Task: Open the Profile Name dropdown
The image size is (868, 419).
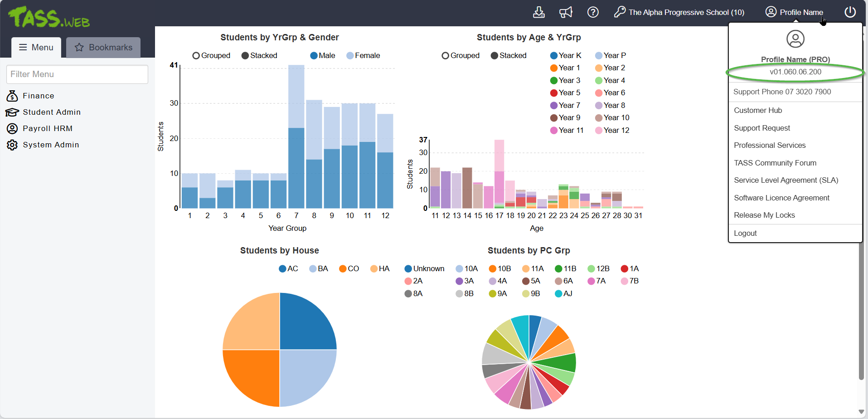Action: tap(795, 12)
